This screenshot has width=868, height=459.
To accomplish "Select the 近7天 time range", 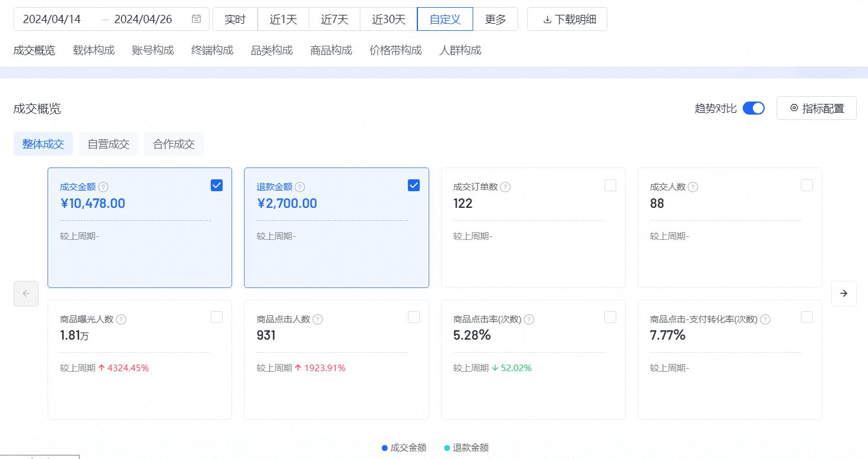I will coord(334,19).
